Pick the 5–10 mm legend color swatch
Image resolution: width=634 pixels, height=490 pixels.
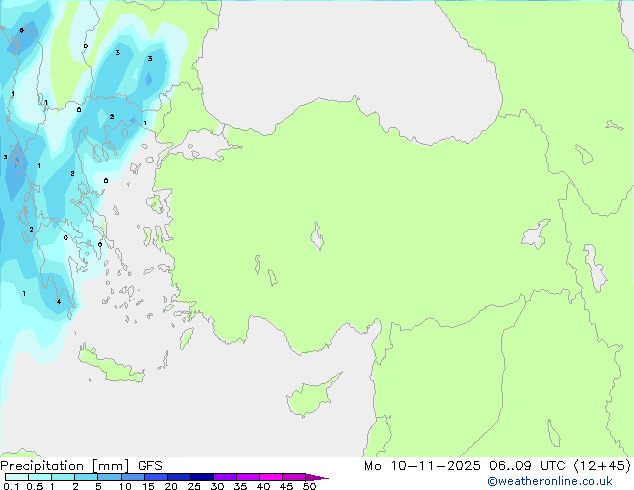click(109, 477)
